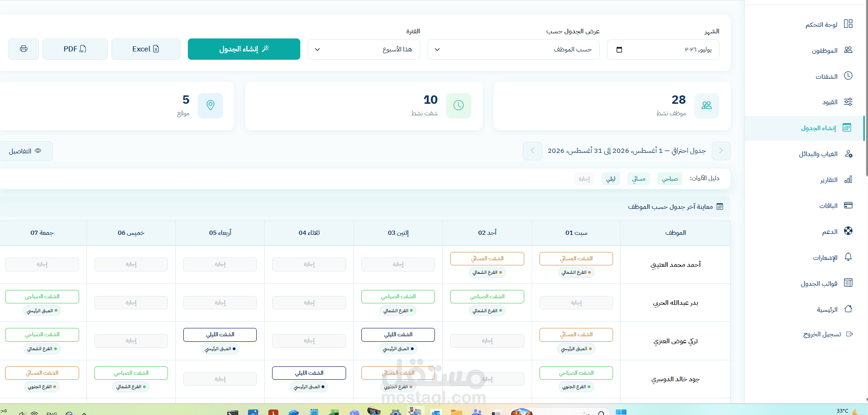Click the ليلي color legend chip
Screen dimensions: 868x415
611,179
